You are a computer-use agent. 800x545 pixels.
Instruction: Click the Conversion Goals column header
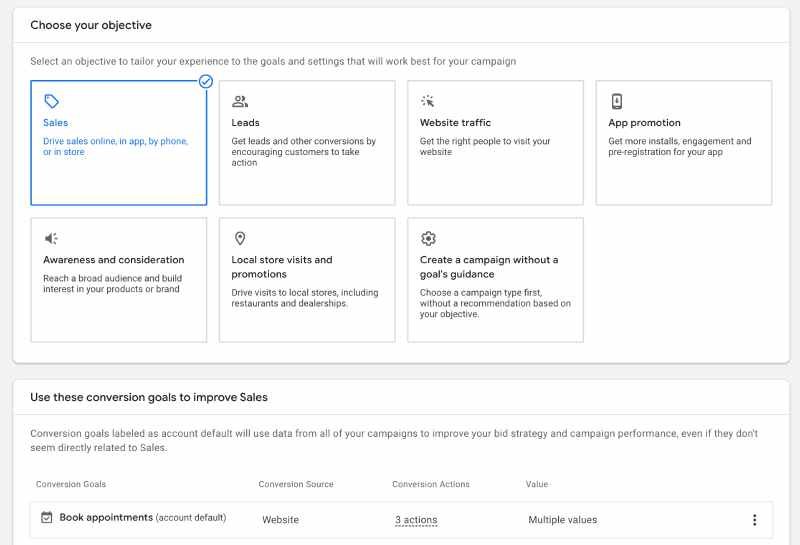pyautogui.click(x=70, y=485)
